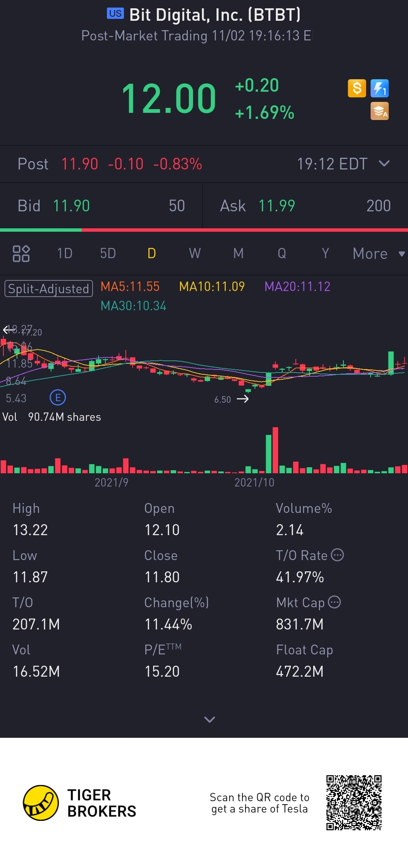Select the monthly M chart tab
This screenshot has width=408, height=868.
coord(238,253)
